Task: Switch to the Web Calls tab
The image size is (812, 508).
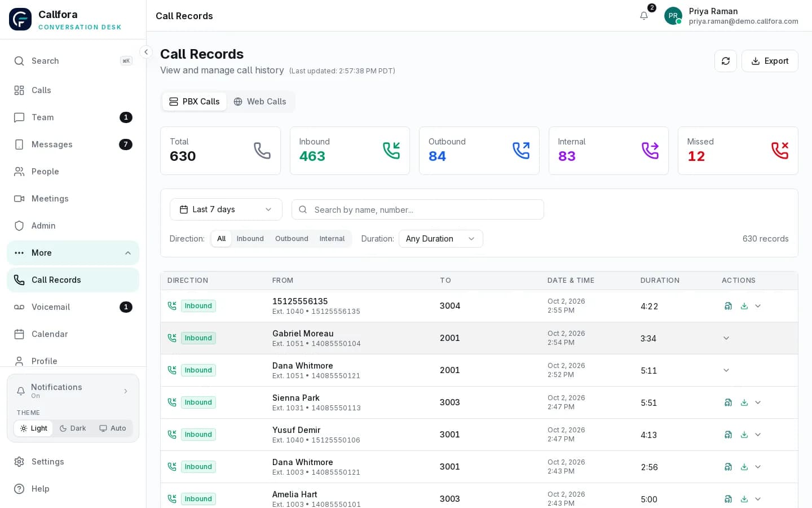Action: pos(260,102)
